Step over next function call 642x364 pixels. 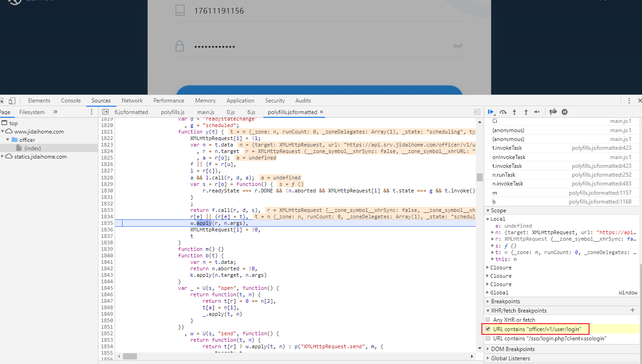click(x=503, y=112)
